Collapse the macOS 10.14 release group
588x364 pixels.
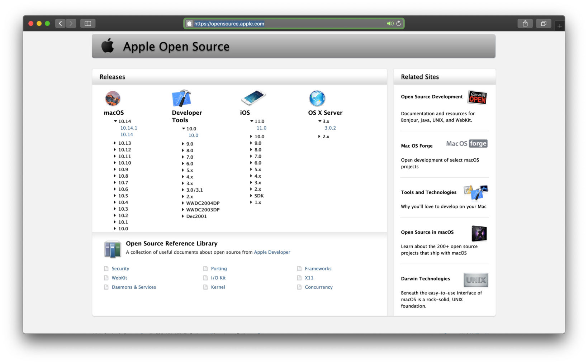tap(115, 121)
